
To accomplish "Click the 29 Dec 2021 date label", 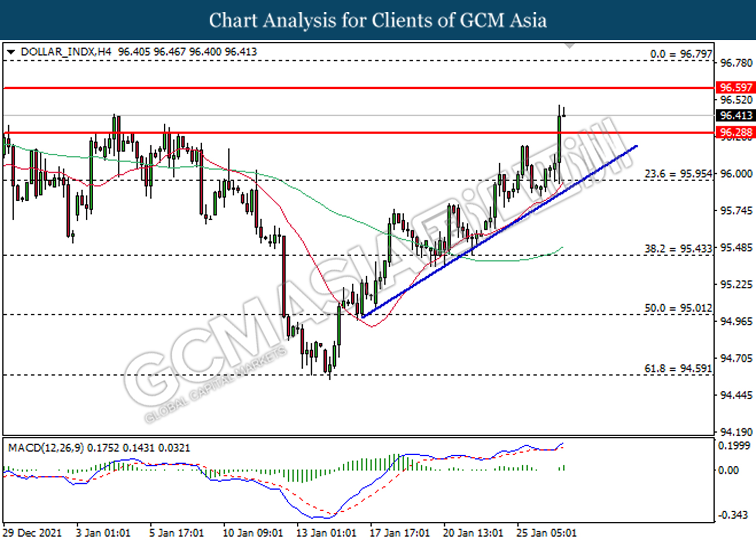I will [x=32, y=533].
